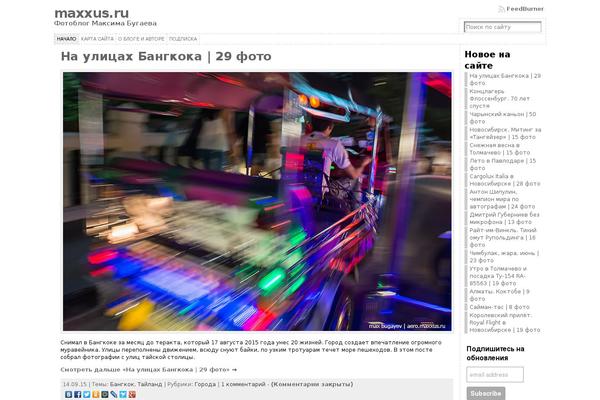Open sidebar link Алматы. Коктобе
Screen dimensions: 600x400
(499, 295)
